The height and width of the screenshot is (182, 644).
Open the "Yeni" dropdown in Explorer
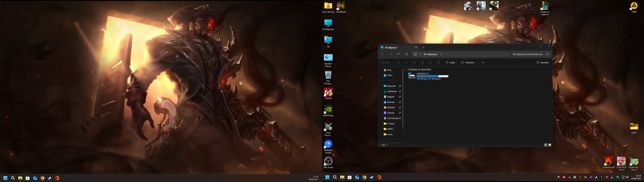tap(386, 63)
